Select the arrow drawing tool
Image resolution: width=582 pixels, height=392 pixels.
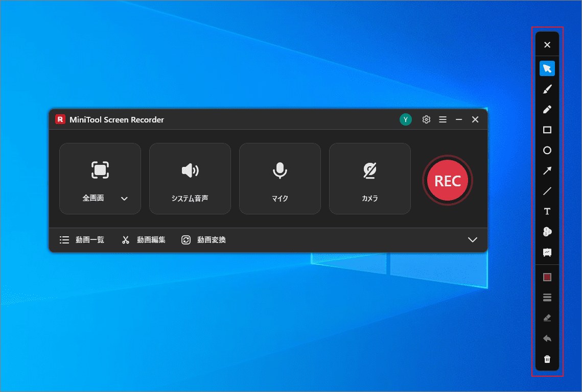click(x=547, y=170)
